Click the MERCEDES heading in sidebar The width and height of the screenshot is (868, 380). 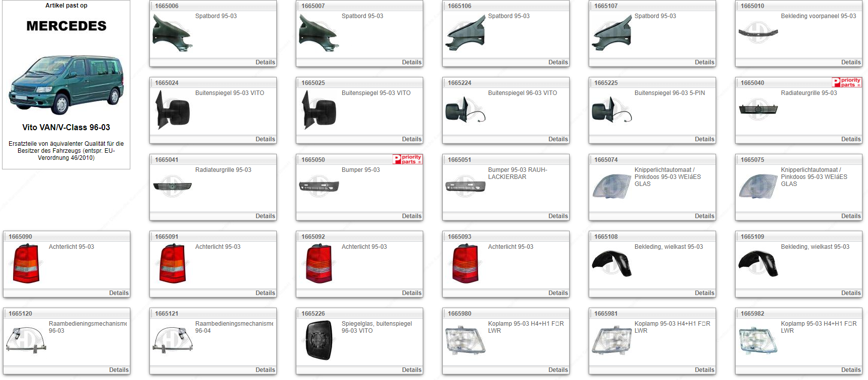(66, 26)
